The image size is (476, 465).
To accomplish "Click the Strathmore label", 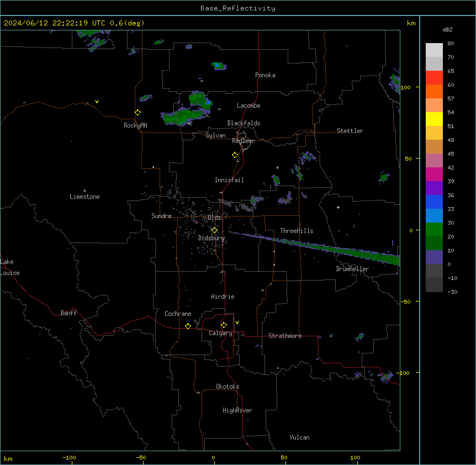I will [285, 336].
